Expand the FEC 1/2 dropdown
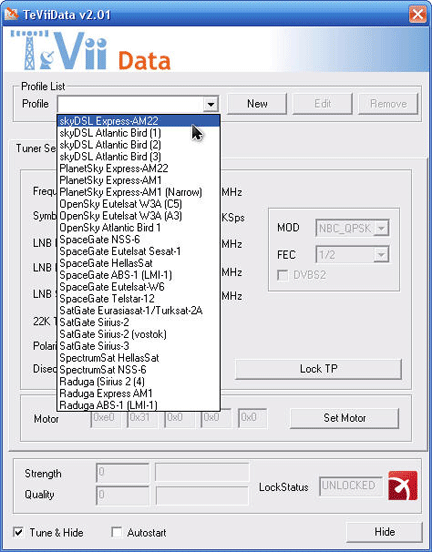 point(381,255)
